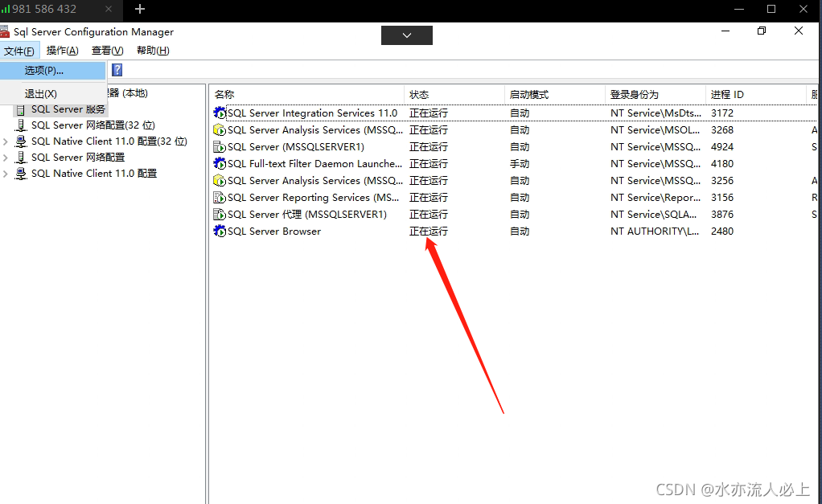Screen dimensions: 822x504
Task: Open the dark dropdown chevron at top
Action: coord(407,35)
